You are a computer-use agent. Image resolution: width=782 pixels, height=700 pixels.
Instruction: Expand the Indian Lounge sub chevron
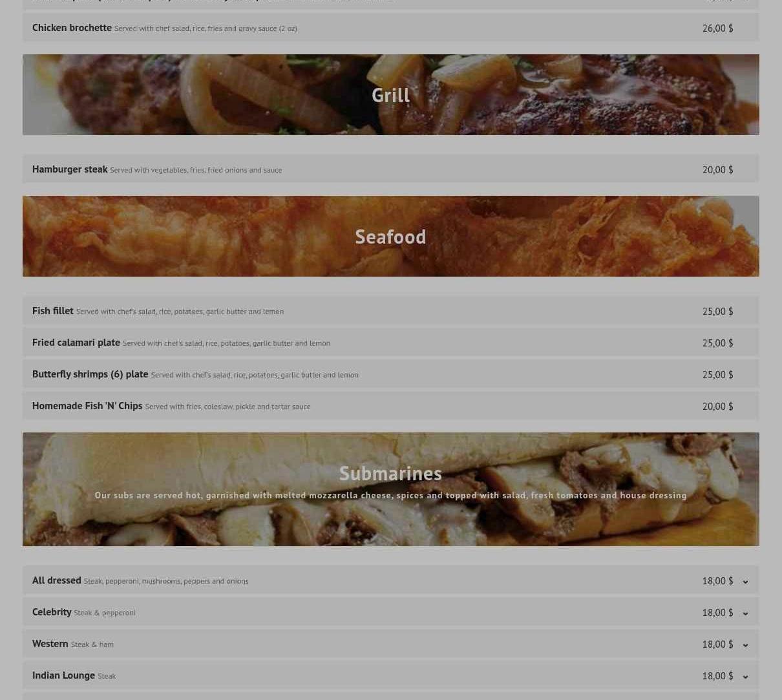tap(745, 676)
